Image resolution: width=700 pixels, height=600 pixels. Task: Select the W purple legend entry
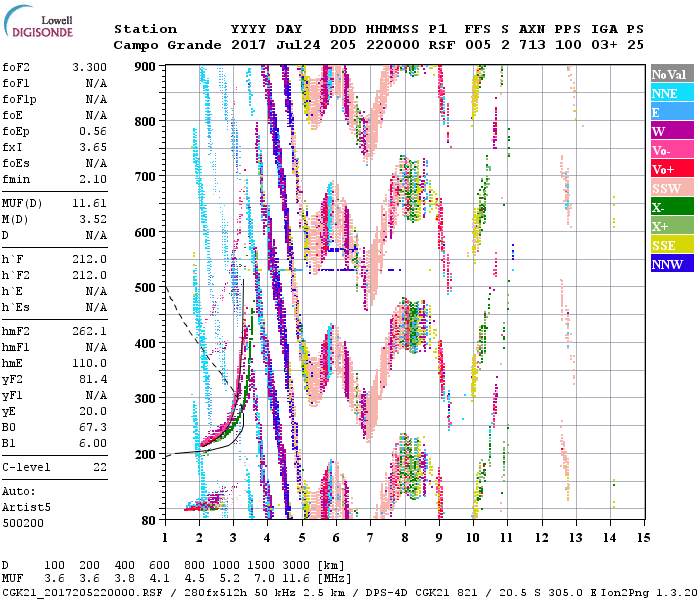click(x=672, y=131)
